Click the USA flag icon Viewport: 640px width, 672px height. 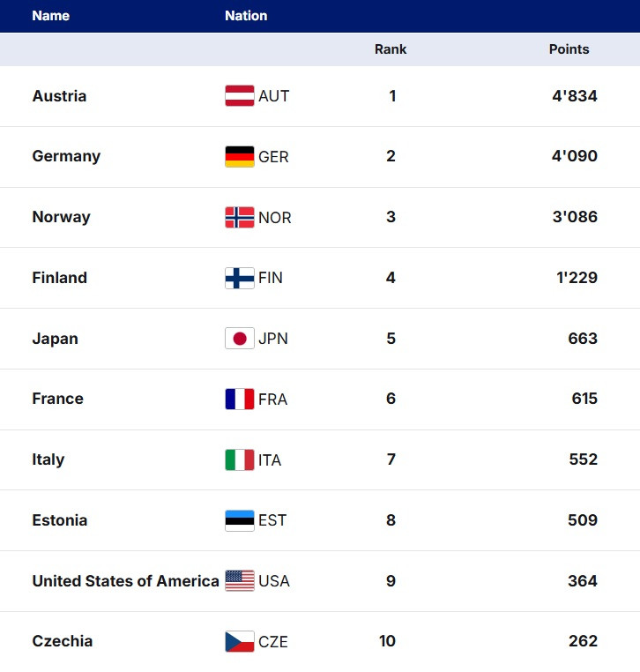tap(239, 581)
